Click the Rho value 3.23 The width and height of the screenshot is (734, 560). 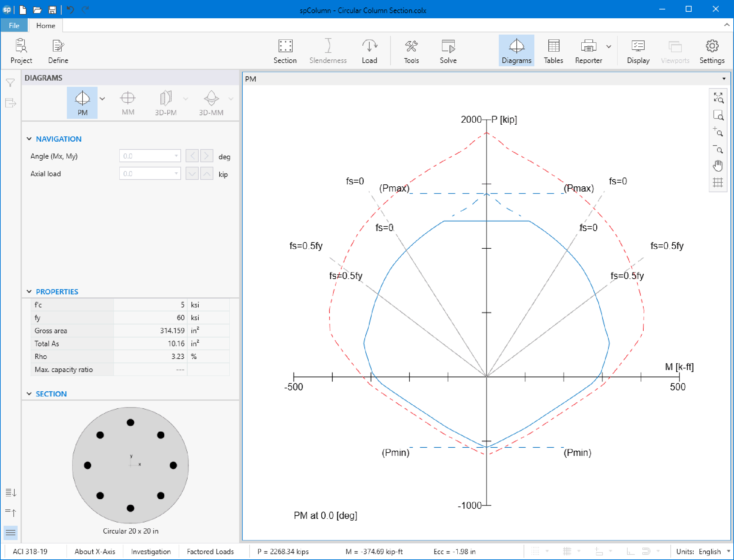[177, 356]
